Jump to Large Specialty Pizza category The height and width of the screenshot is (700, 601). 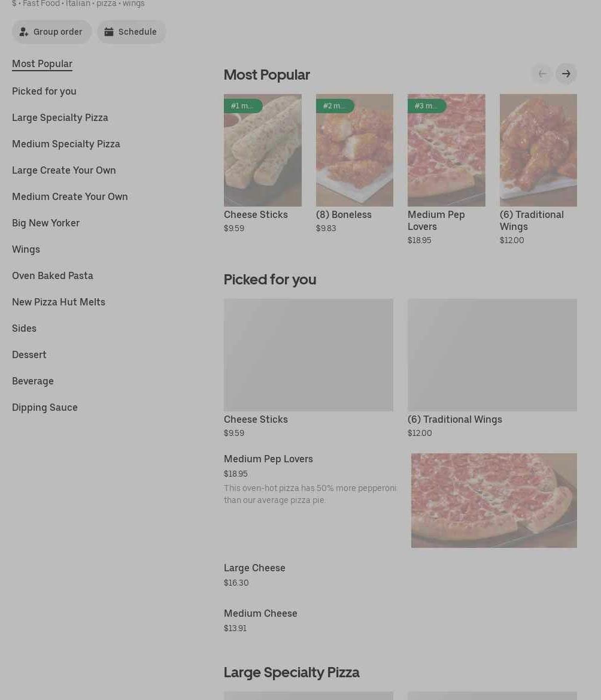[x=60, y=117]
